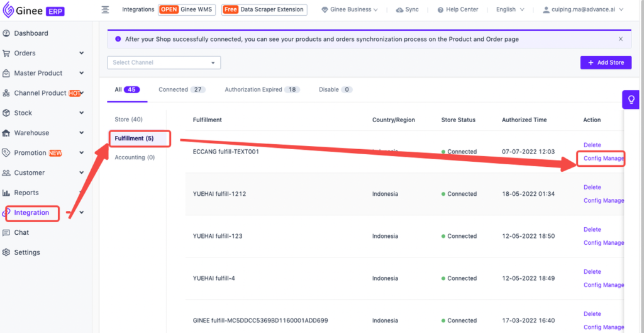This screenshot has height=333, width=644.
Task: Switch to the All 45 tab
Action: (x=127, y=89)
